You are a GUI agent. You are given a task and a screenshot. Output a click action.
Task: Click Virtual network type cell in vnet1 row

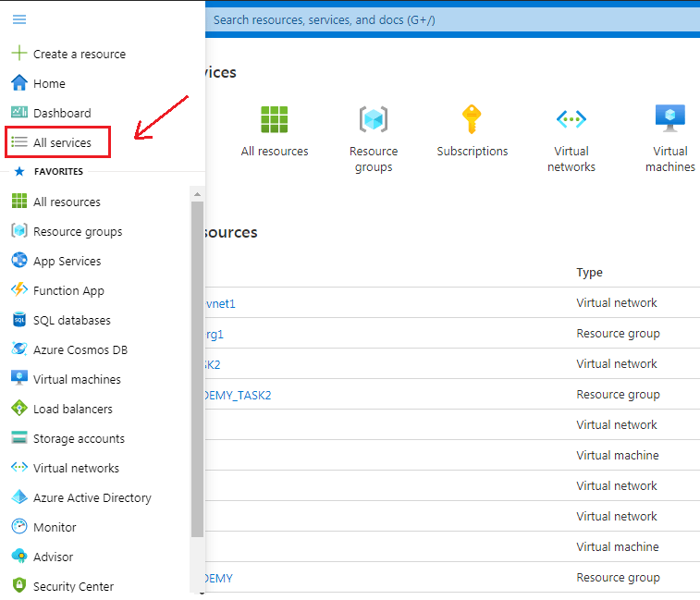click(x=617, y=302)
